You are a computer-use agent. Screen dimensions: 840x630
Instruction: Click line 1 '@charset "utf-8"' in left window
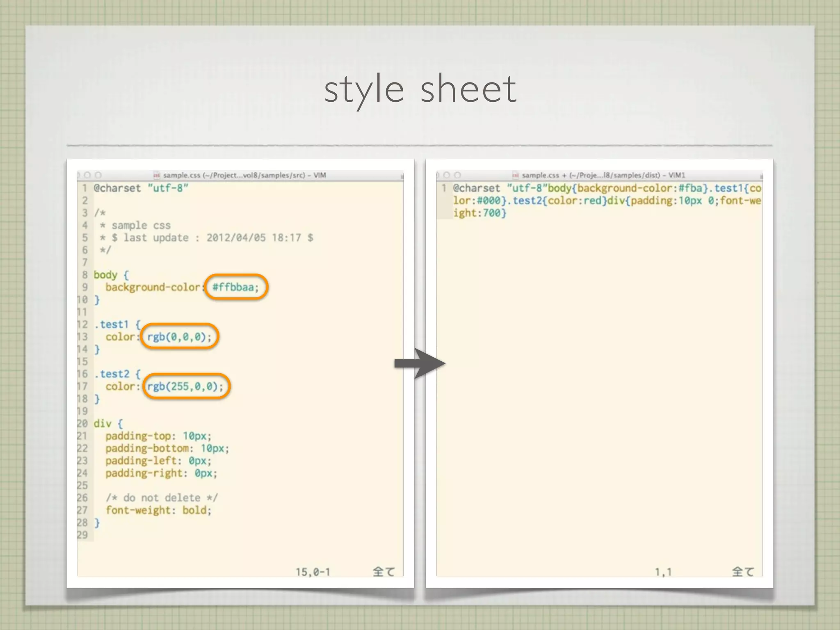[x=141, y=188]
